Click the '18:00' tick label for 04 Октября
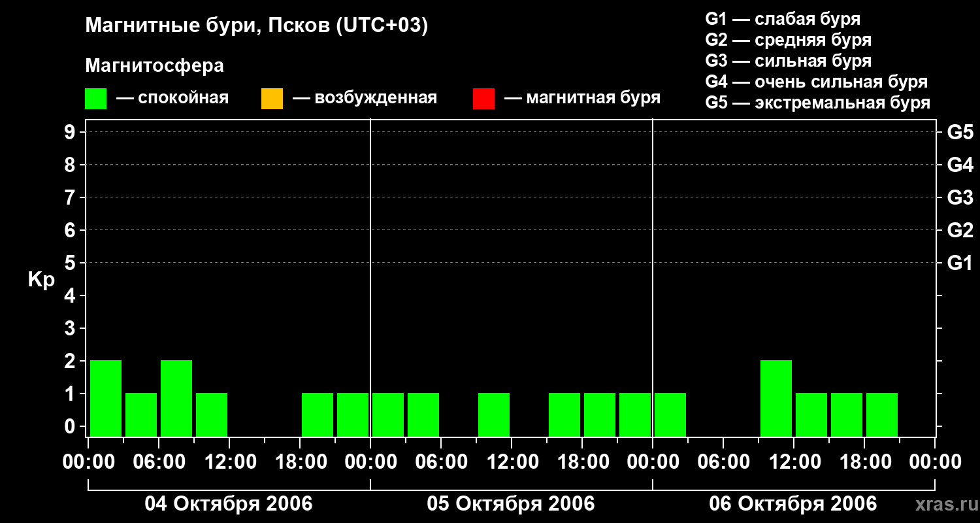 (x=300, y=462)
